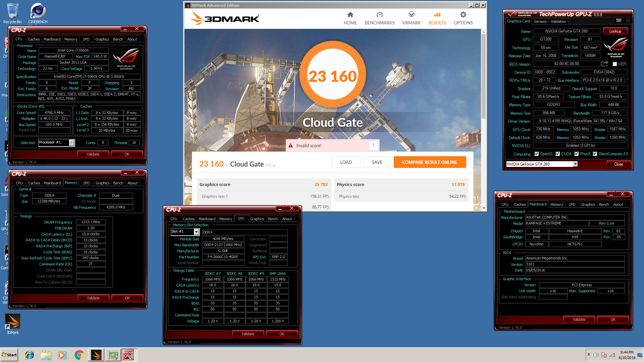Open Google Chrome from the taskbar

pyautogui.click(x=79, y=355)
